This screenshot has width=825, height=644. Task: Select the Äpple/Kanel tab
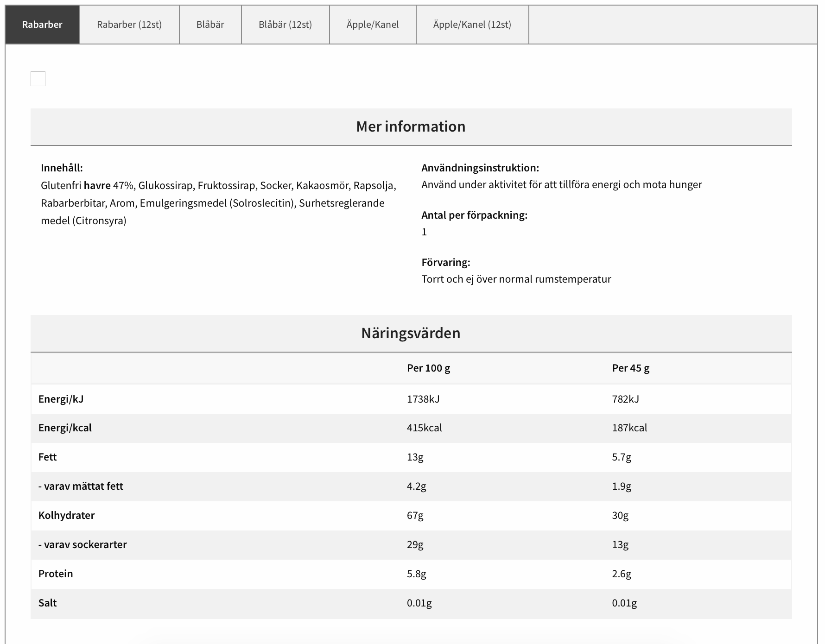(373, 25)
